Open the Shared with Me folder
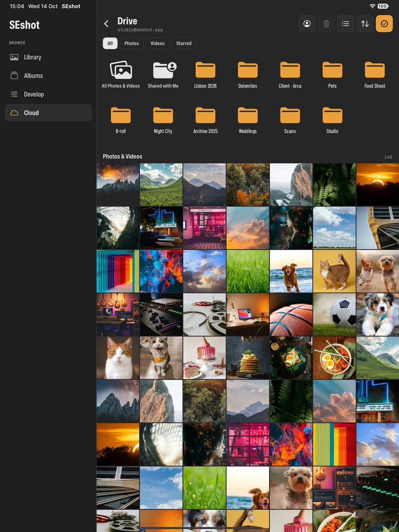The image size is (399, 532). (x=163, y=75)
